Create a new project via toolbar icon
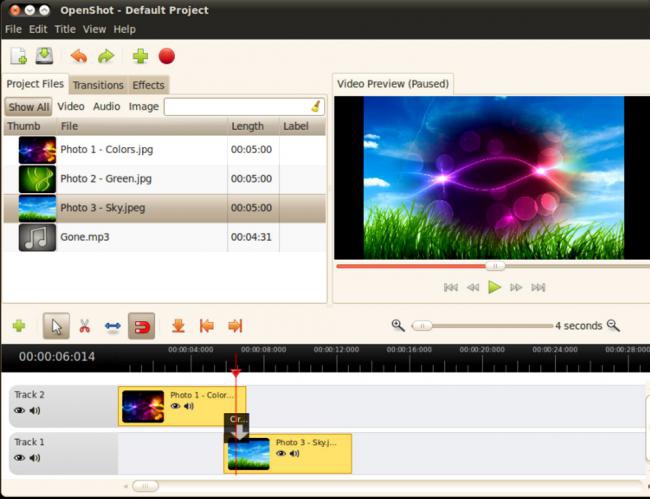650x499 pixels. tap(18, 56)
